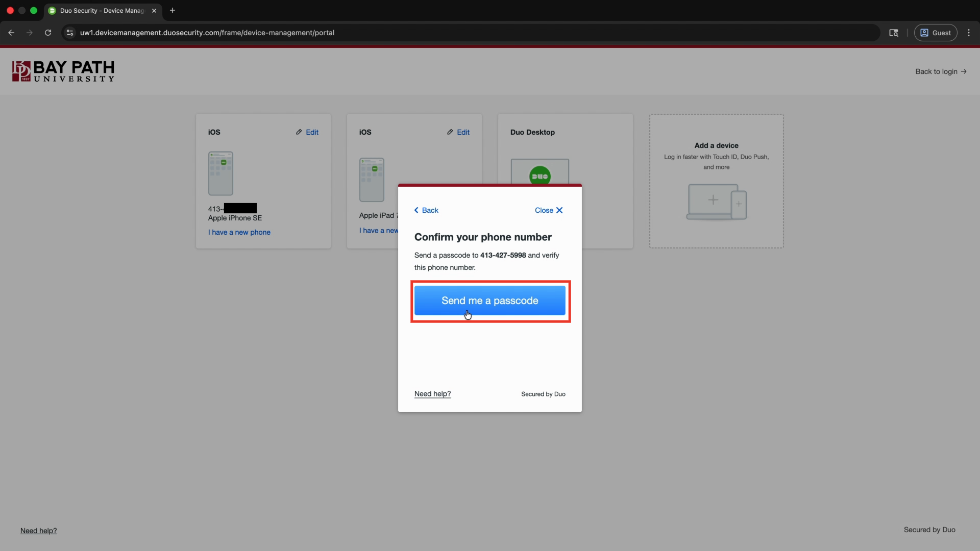Screen dimensions: 980x551
Task: Click the Confirm your phone number heading
Action: pos(483,237)
